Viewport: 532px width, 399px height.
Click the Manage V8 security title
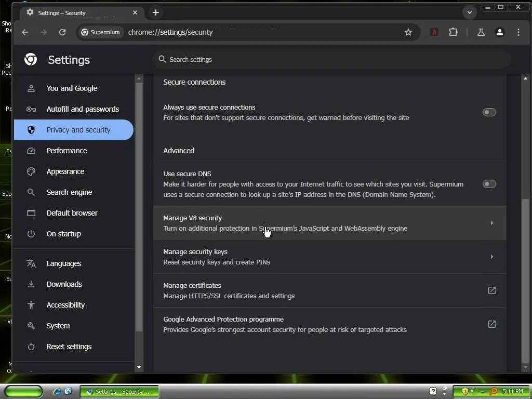pos(192,218)
